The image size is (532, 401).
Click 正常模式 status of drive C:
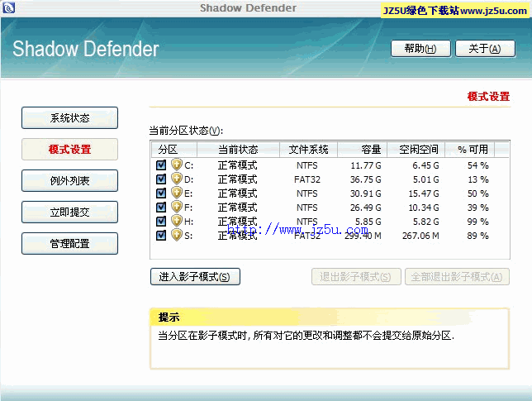click(238, 165)
